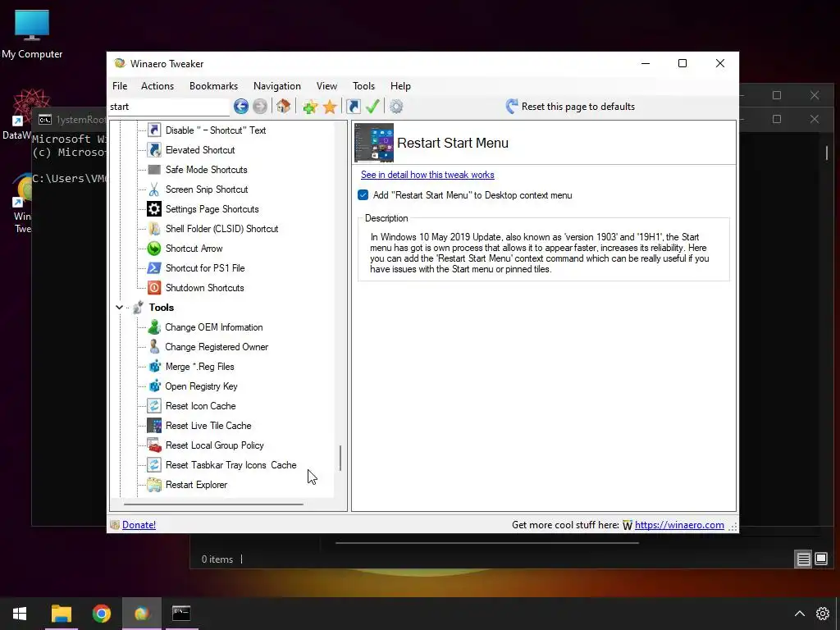Screen dimensions: 840x630
Task: Open the Help menu
Action: (400, 85)
